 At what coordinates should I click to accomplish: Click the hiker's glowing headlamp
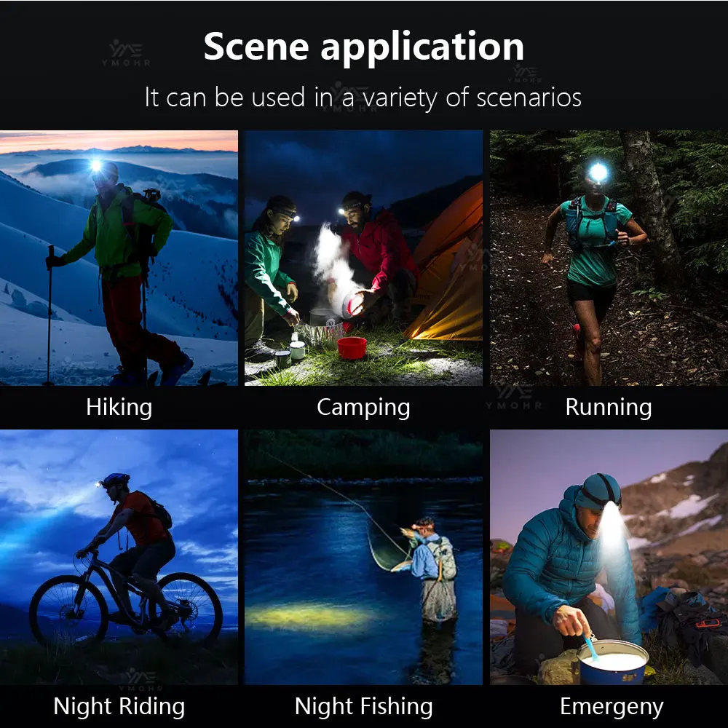(96, 166)
